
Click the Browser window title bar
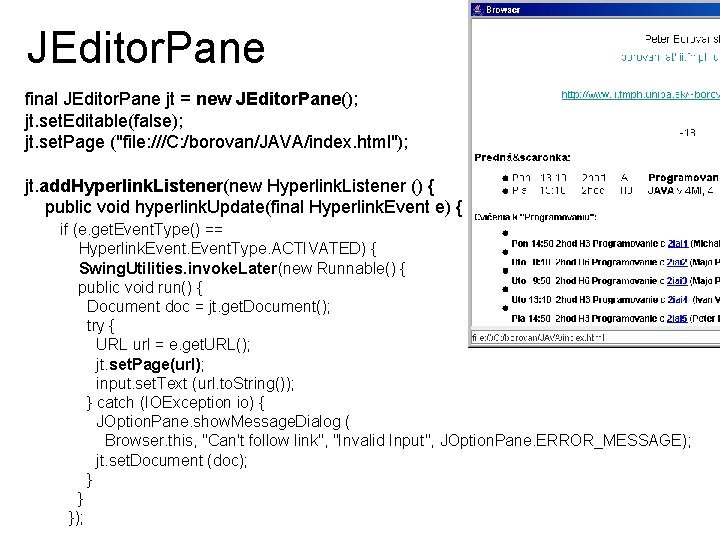pos(595,10)
